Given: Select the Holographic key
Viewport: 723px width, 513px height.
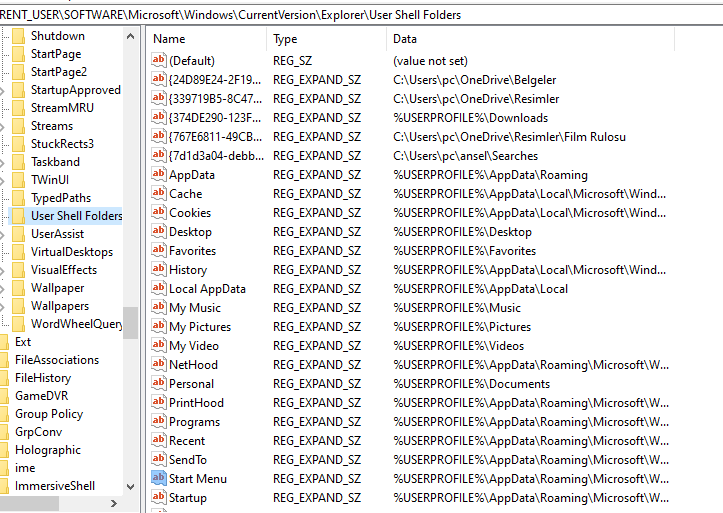Looking at the screenshot, I should [x=47, y=450].
